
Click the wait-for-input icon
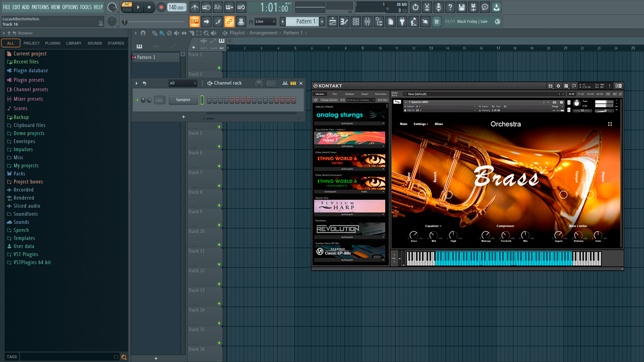[206, 7]
